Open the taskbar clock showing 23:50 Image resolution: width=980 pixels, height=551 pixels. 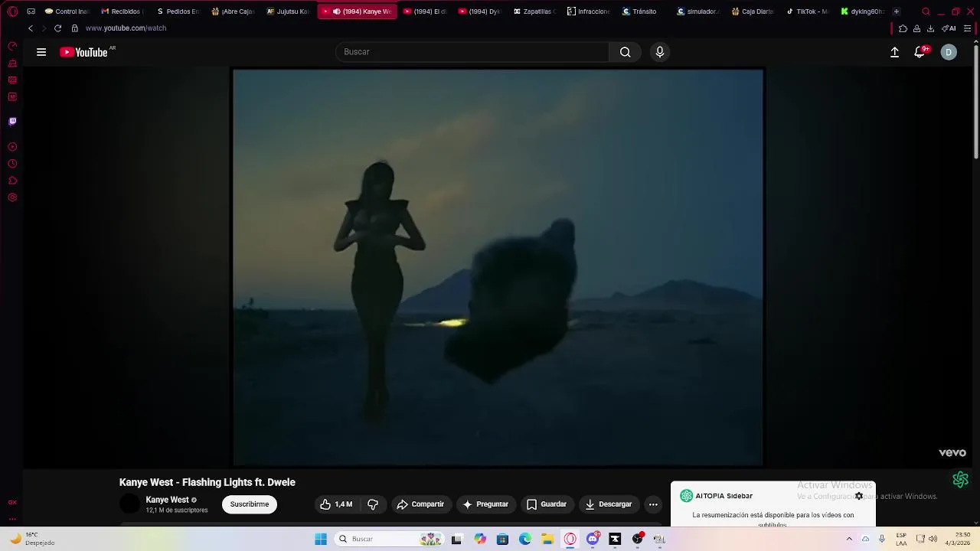pos(959,539)
